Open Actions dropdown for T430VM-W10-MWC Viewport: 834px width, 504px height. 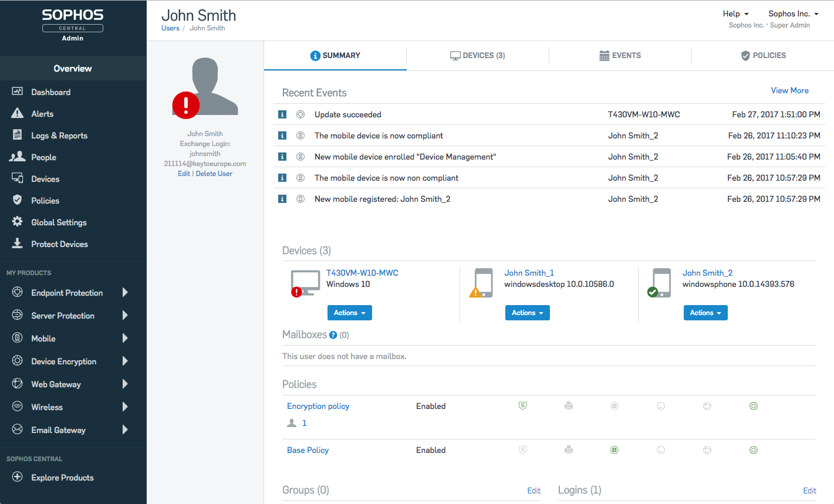point(350,313)
